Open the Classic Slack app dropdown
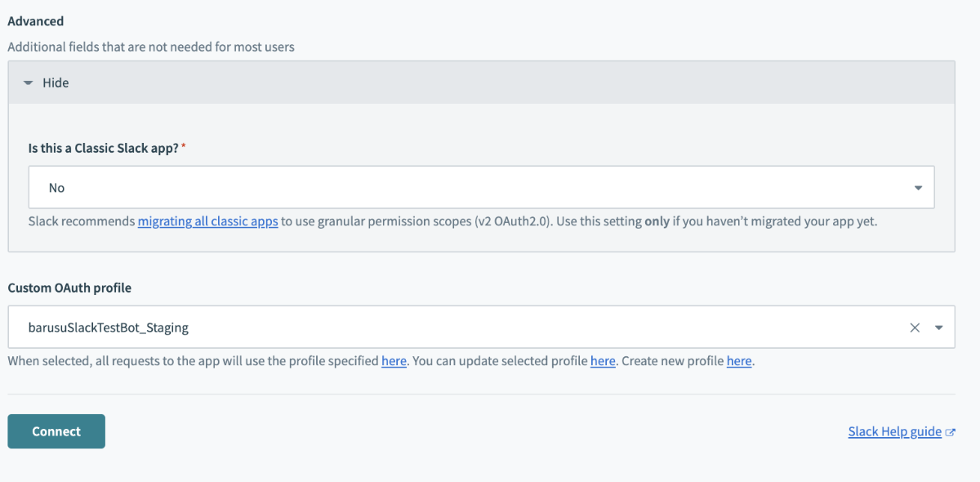Screen dimensions: 980x482 (482, 188)
